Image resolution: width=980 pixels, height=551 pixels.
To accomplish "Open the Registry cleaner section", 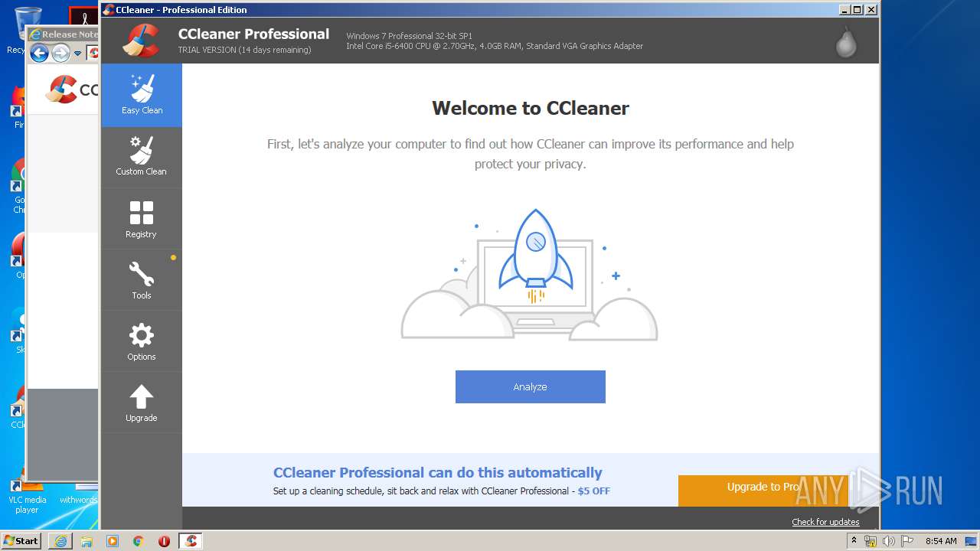I will click(142, 219).
